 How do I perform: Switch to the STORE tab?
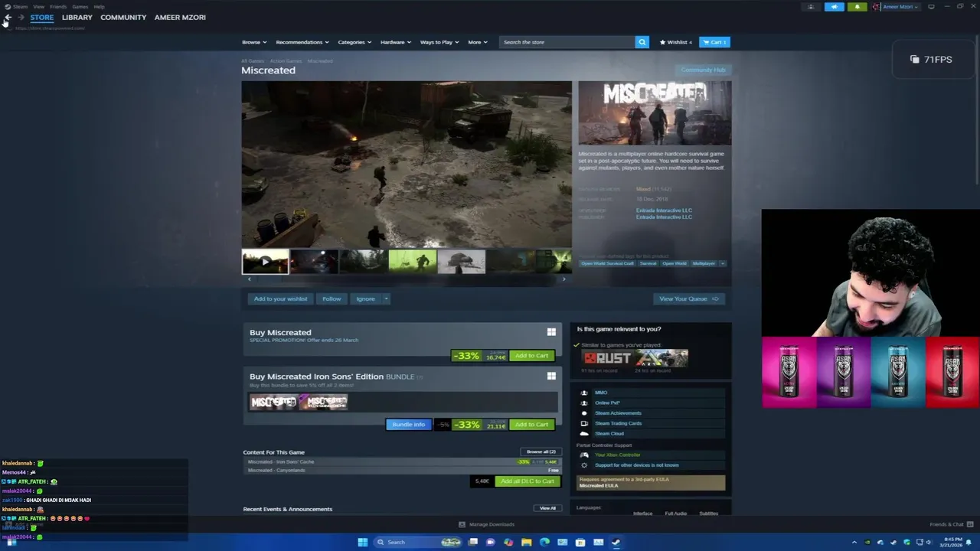pos(42,17)
